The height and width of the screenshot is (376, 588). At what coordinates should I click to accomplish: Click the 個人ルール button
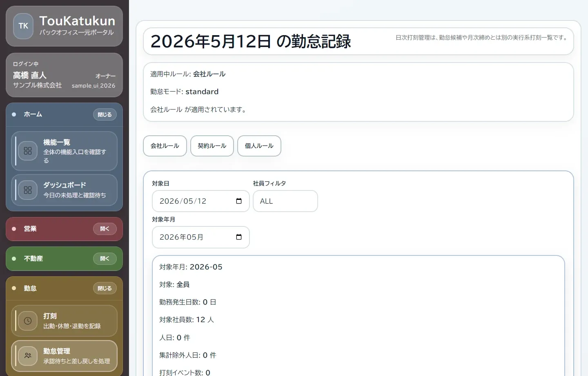[x=259, y=146]
